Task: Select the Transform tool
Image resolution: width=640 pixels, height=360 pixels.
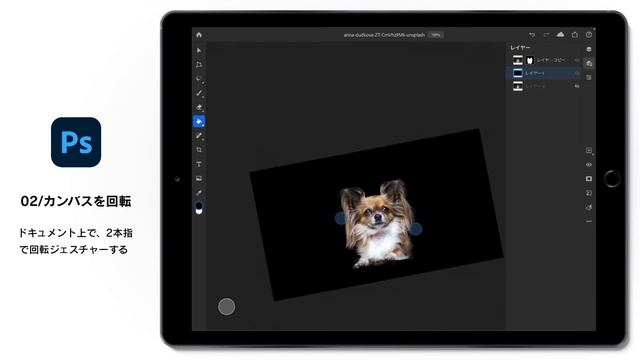Action: tap(199, 64)
